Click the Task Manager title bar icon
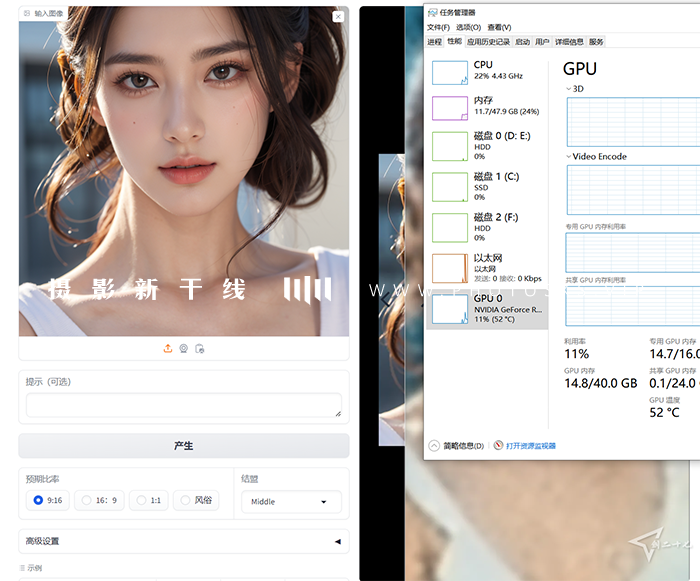 432,13
